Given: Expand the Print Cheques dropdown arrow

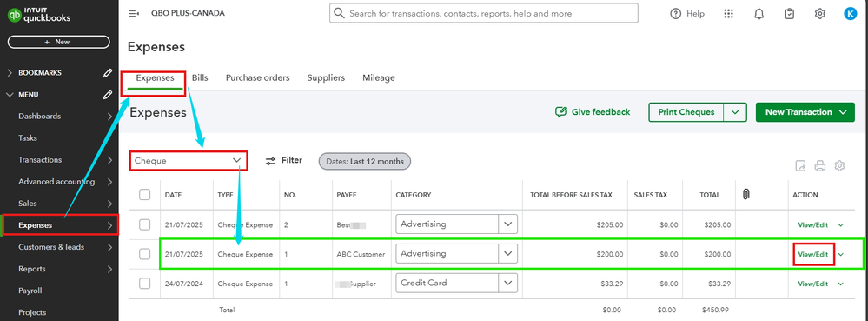Looking at the screenshot, I should point(734,112).
